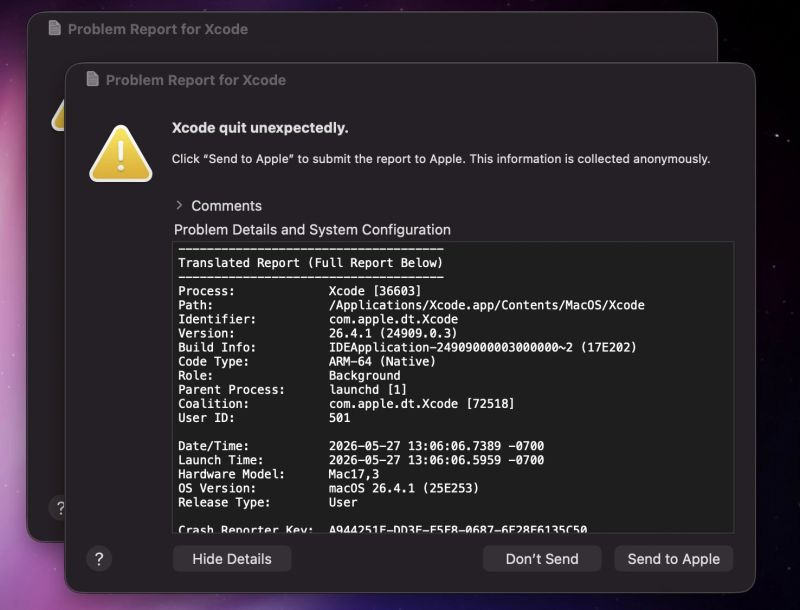Click the Build Info line with 'IDEApplication'

[x=483, y=347]
